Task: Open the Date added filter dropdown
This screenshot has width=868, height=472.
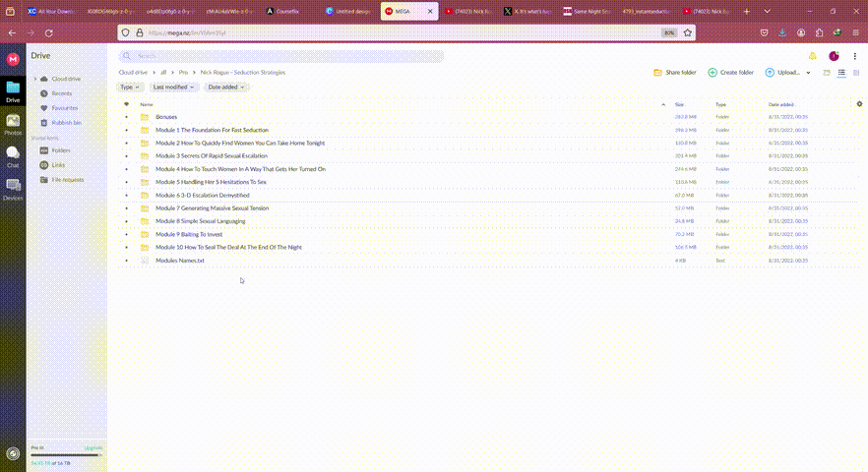Action: 226,87
